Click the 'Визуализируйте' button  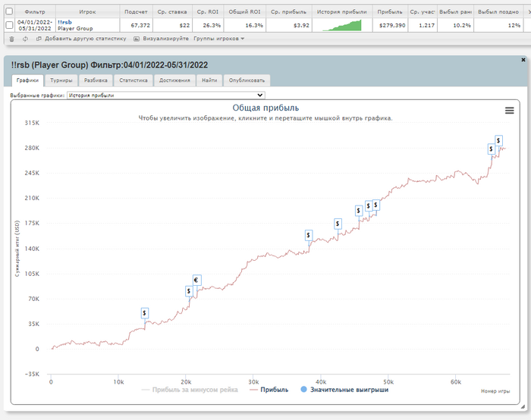(161, 39)
